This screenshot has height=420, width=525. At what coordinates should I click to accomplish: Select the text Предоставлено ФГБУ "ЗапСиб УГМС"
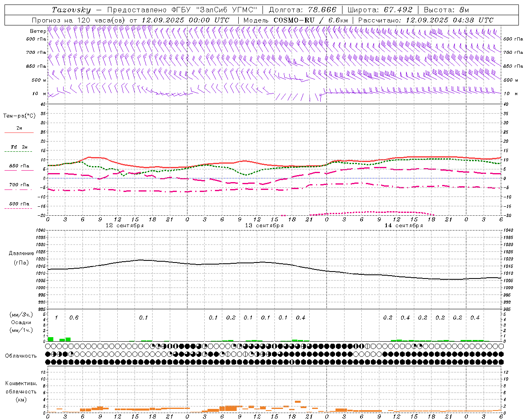point(182,10)
